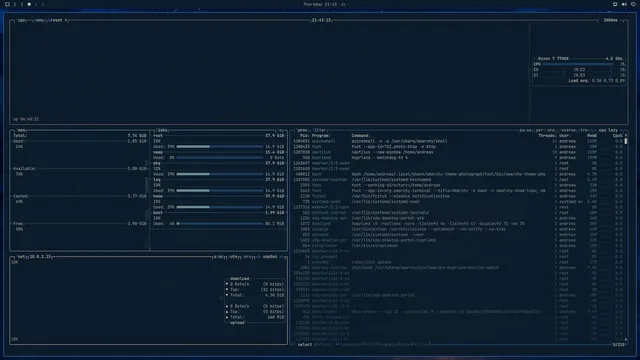The image size is (640, 360).
Task: Click the upload label in net panel
Action: 237,323
